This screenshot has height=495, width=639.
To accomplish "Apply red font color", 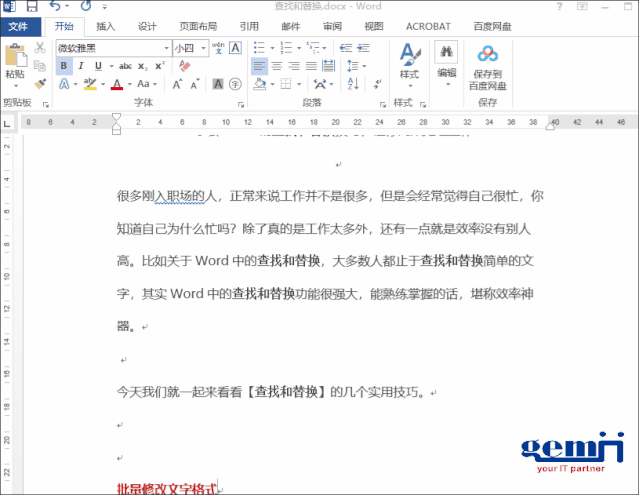I will (x=117, y=84).
